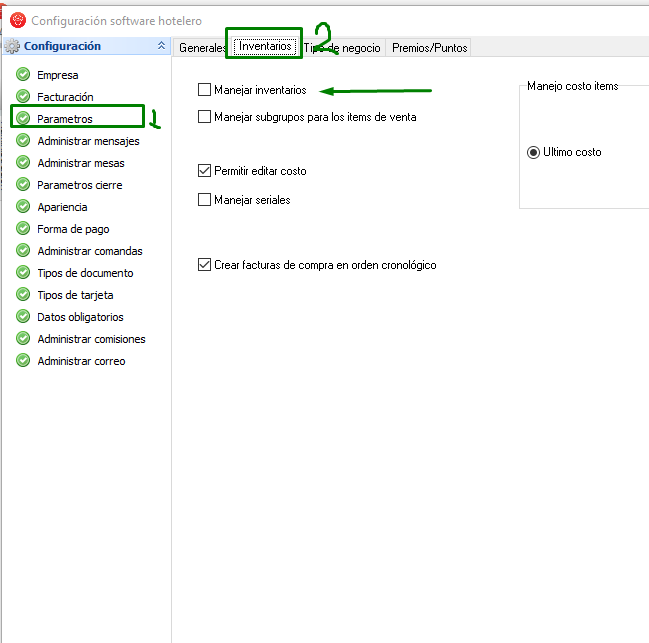Click the check icon next to Administrar mesas
This screenshot has height=643, width=649.
pos(23,163)
